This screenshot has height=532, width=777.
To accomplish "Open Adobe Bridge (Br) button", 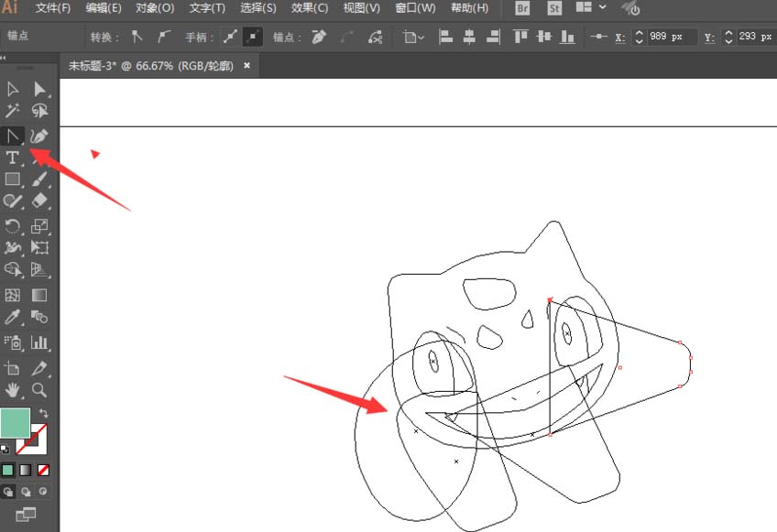I will click(521, 8).
